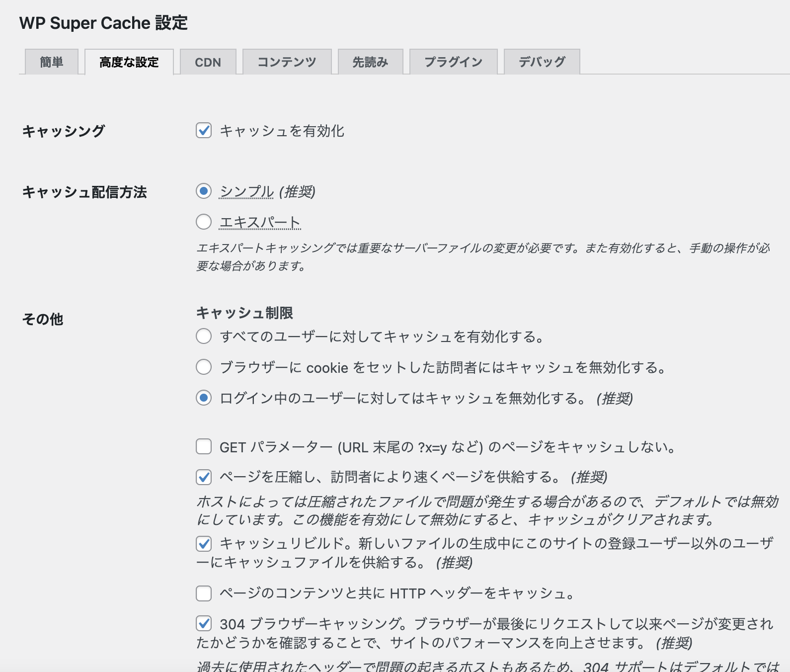Open the 先読み tab
Screen dimensions: 790x672
point(370,62)
